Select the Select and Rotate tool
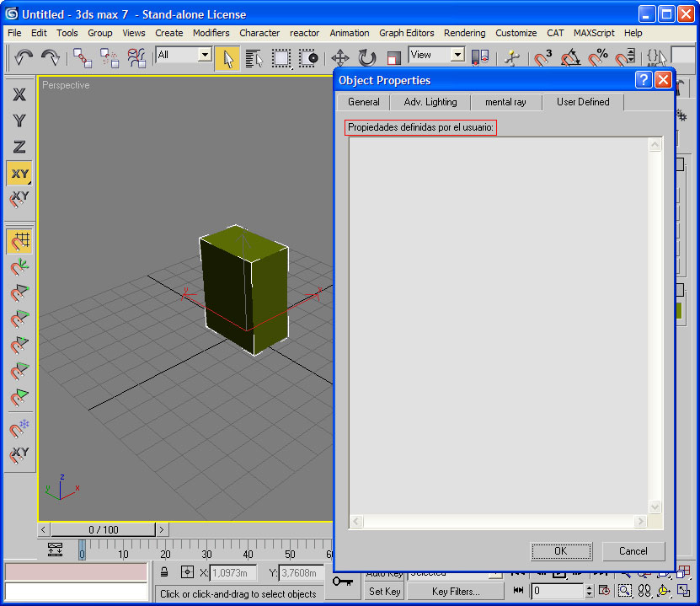 [367, 58]
